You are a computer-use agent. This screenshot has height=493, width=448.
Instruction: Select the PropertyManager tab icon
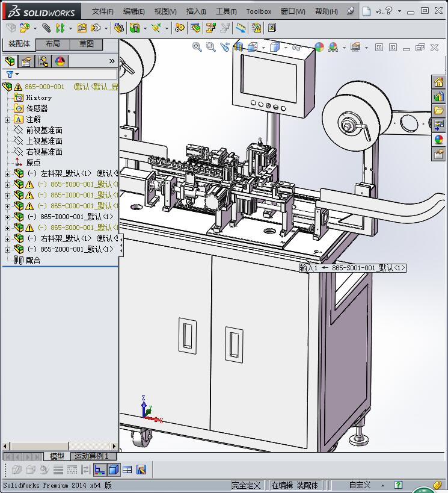[x=26, y=61]
